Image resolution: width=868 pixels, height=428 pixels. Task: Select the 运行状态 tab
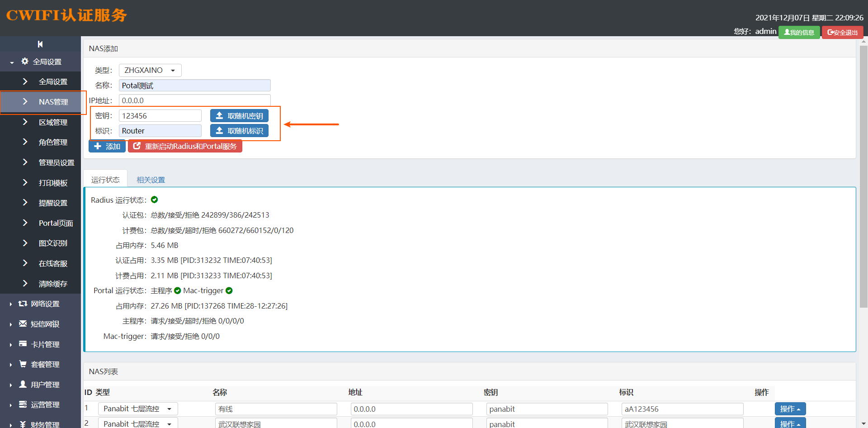click(105, 180)
